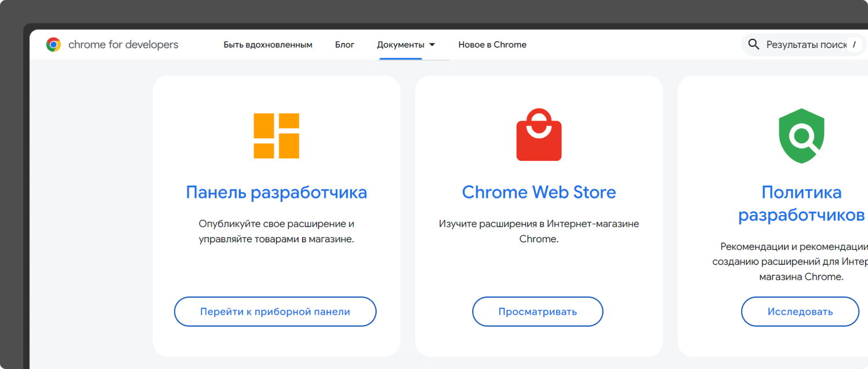Go to the Блог tab
The height and width of the screenshot is (369, 868).
[345, 45]
